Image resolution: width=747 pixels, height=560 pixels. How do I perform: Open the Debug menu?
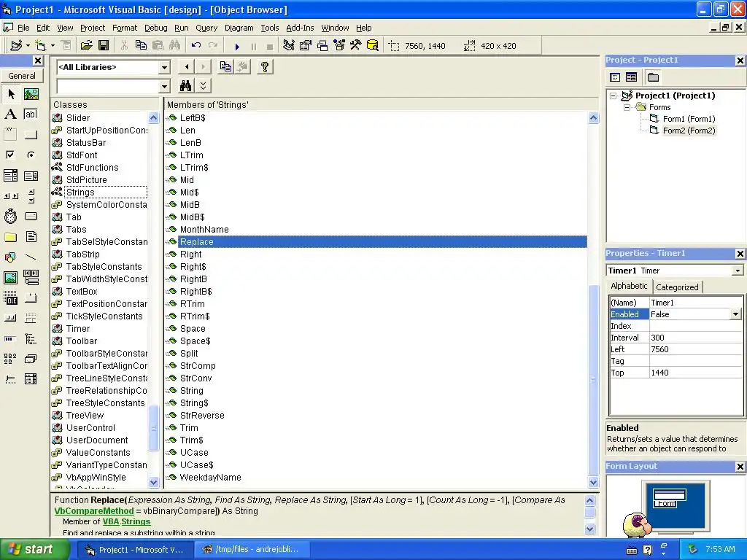click(x=156, y=28)
